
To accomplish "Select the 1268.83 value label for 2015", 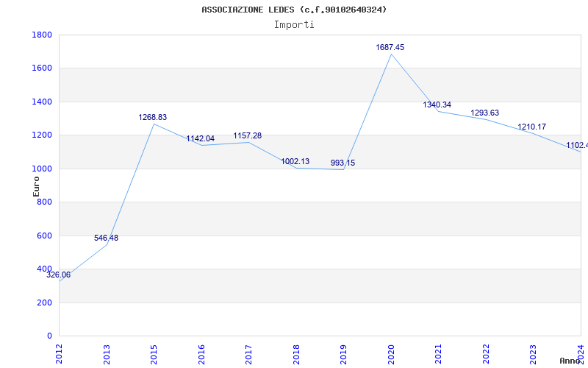I will (x=153, y=117).
